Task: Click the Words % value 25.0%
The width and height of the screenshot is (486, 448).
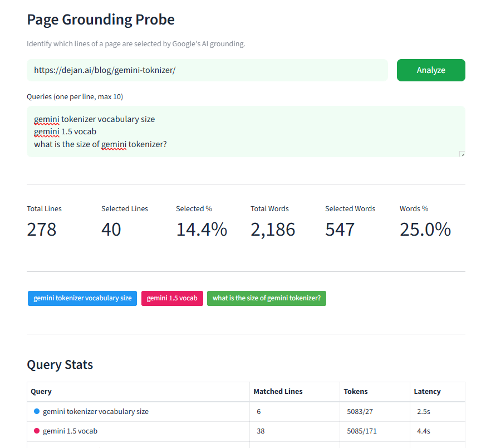Action: pyautogui.click(x=425, y=230)
